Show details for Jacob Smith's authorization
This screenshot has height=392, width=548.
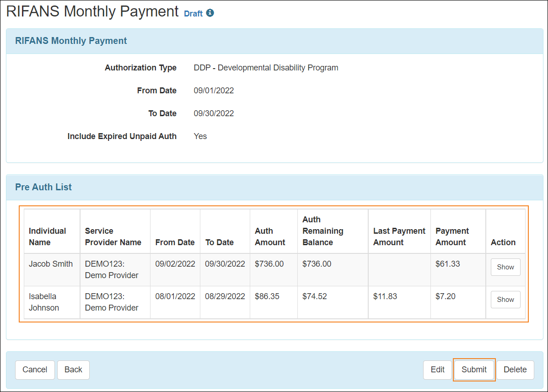coord(505,267)
